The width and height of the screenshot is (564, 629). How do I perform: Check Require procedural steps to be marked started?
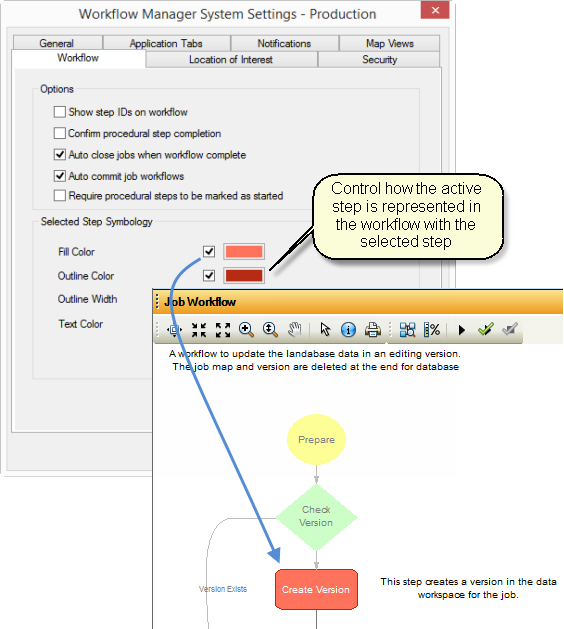point(60,196)
